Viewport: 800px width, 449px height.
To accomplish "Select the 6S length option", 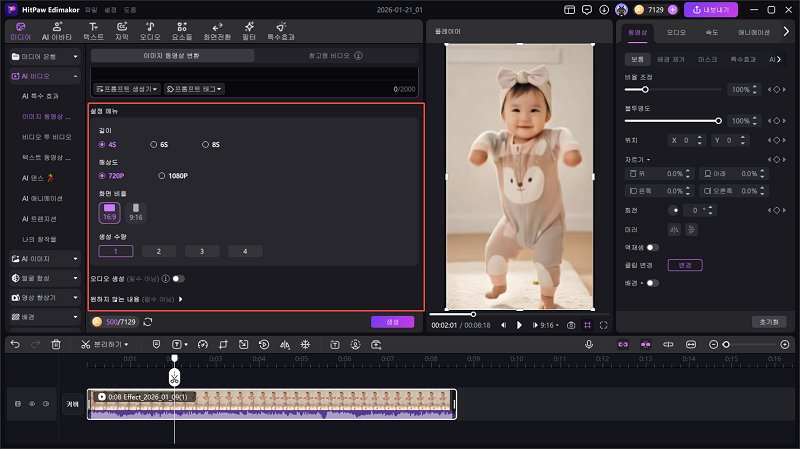I will click(x=159, y=144).
